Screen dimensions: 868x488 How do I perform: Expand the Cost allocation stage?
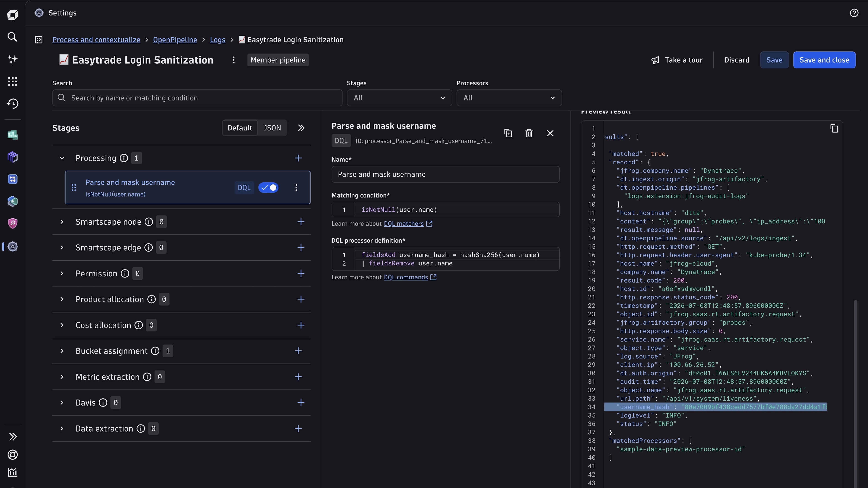[62, 325]
